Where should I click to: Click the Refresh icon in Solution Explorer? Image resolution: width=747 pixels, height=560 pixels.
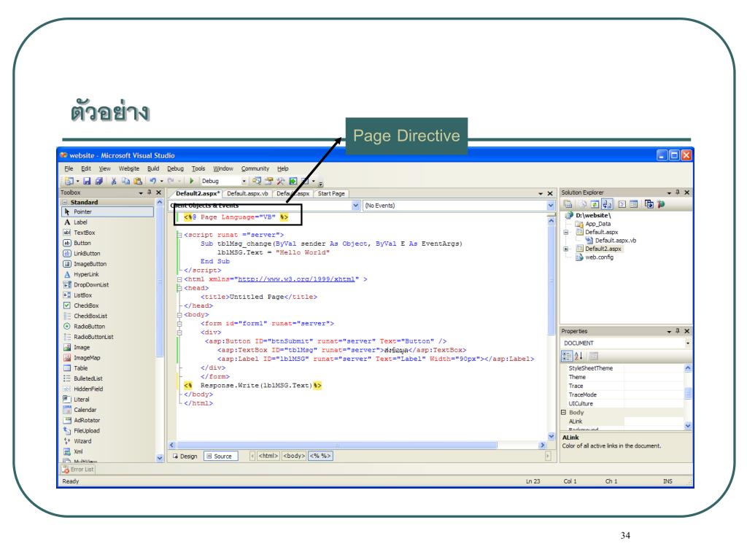[595, 204]
